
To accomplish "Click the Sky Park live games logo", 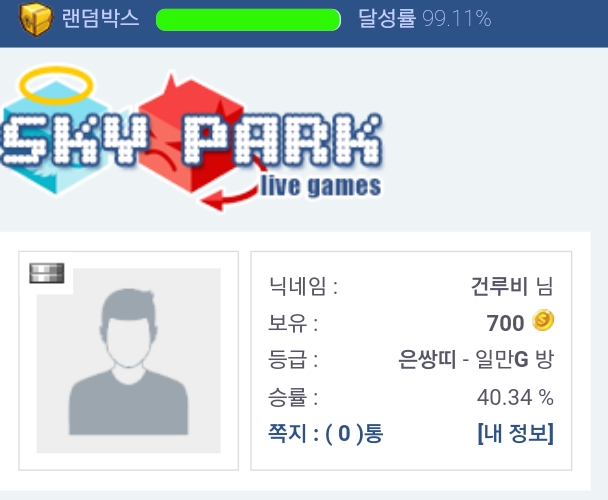I will (192, 138).
